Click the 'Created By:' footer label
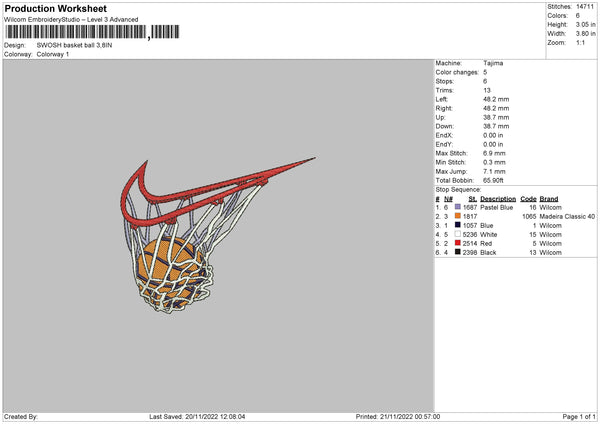This screenshot has height=424, width=600. (x=21, y=417)
